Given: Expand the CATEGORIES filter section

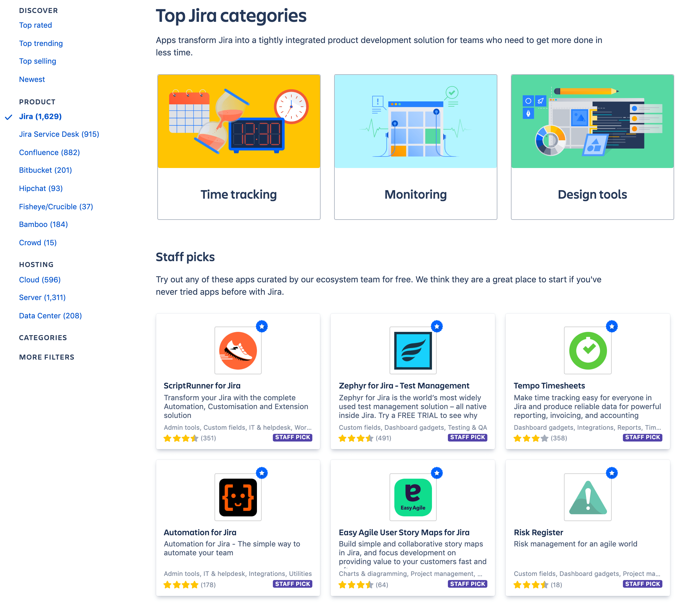Looking at the screenshot, I should pyautogui.click(x=43, y=338).
